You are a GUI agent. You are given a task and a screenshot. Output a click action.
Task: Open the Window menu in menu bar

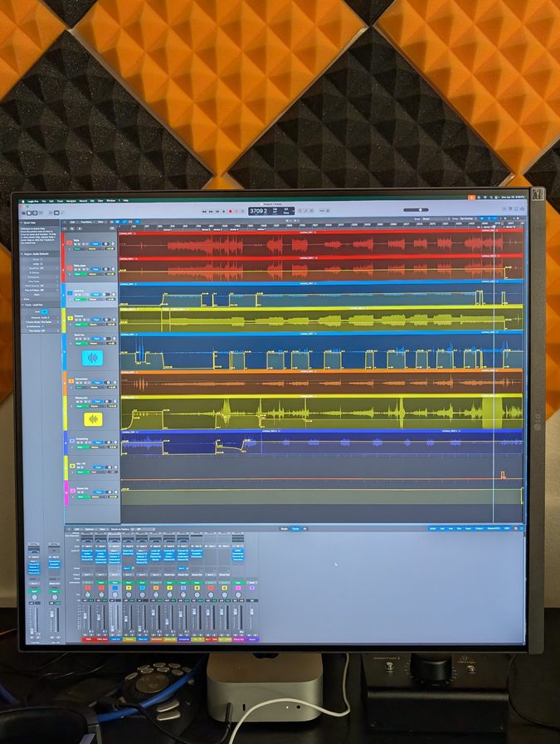point(111,201)
